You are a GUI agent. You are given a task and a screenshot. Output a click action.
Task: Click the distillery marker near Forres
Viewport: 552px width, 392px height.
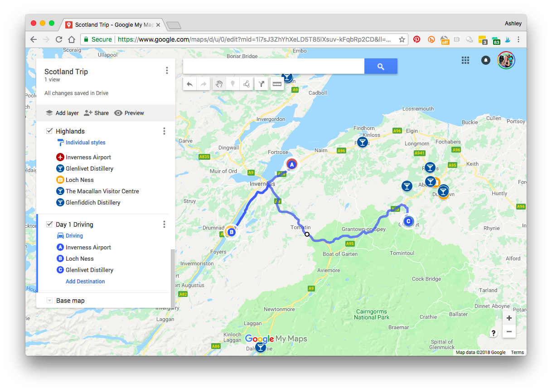click(x=362, y=143)
